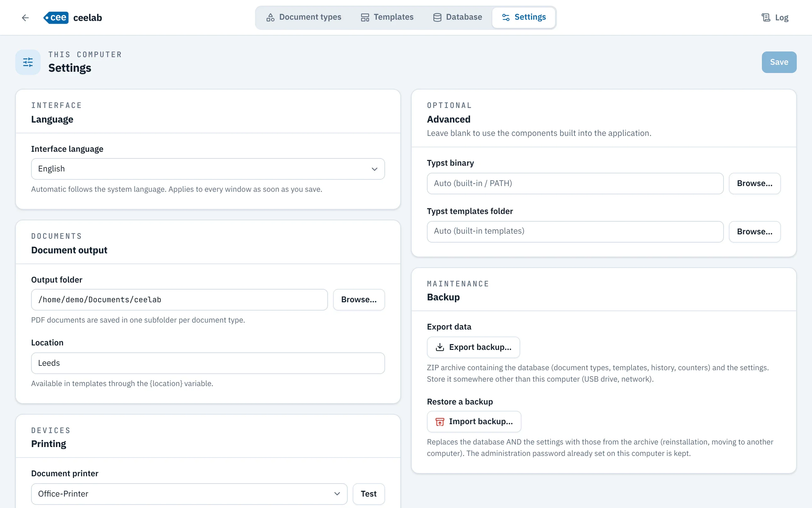This screenshot has width=812, height=508.
Task: Click the Import backup button
Action: (474, 422)
